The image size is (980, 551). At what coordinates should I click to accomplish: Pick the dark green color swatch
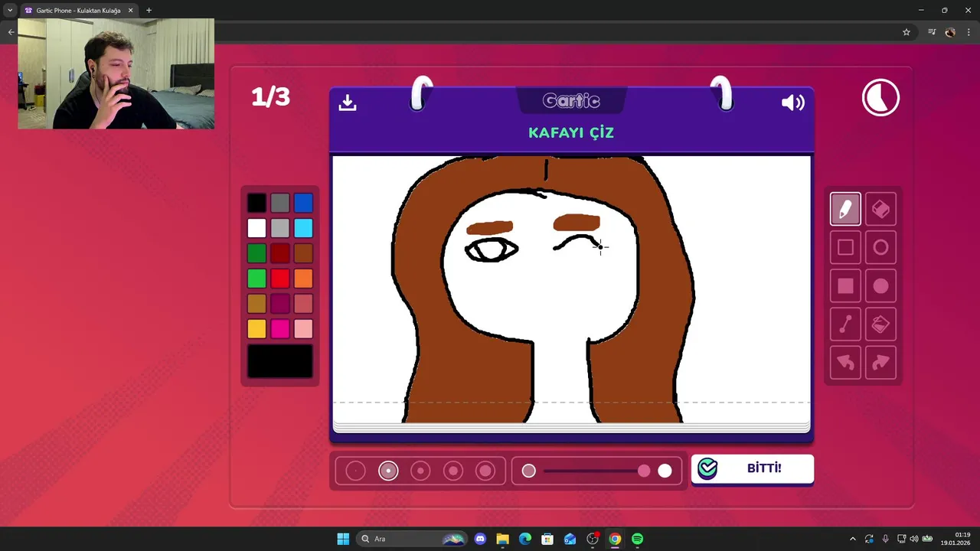(x=256, y=253)
